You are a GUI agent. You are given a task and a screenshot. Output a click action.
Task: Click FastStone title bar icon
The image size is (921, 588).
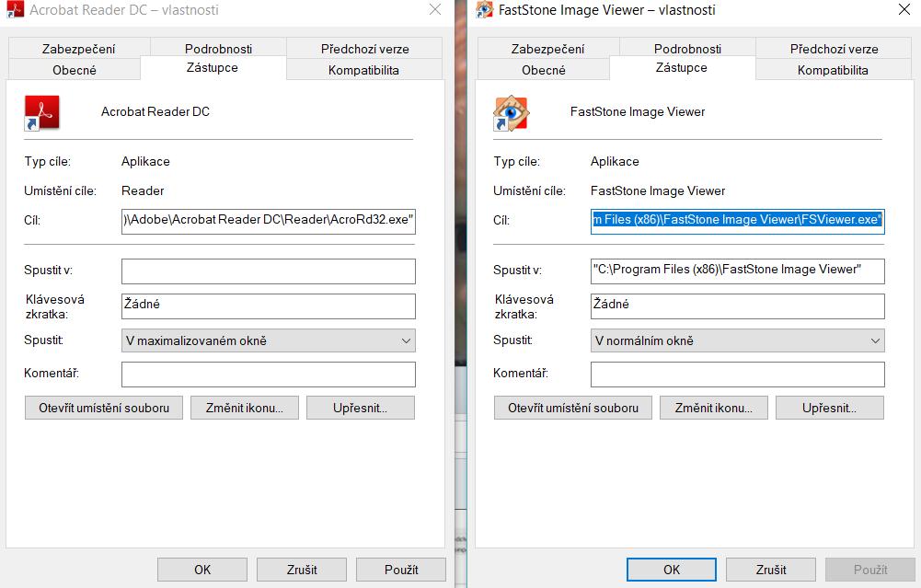click(485, 9)
